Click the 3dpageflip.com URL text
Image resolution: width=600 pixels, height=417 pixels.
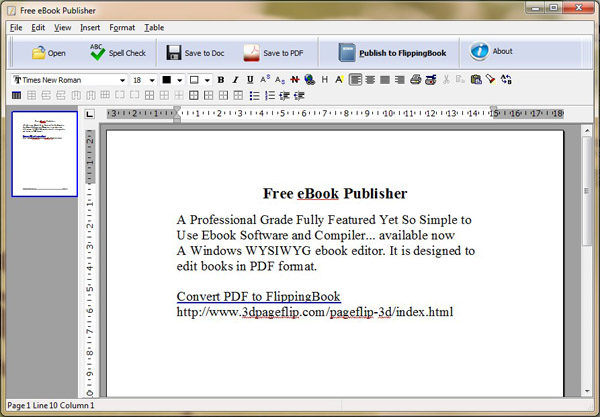point(315,312)
